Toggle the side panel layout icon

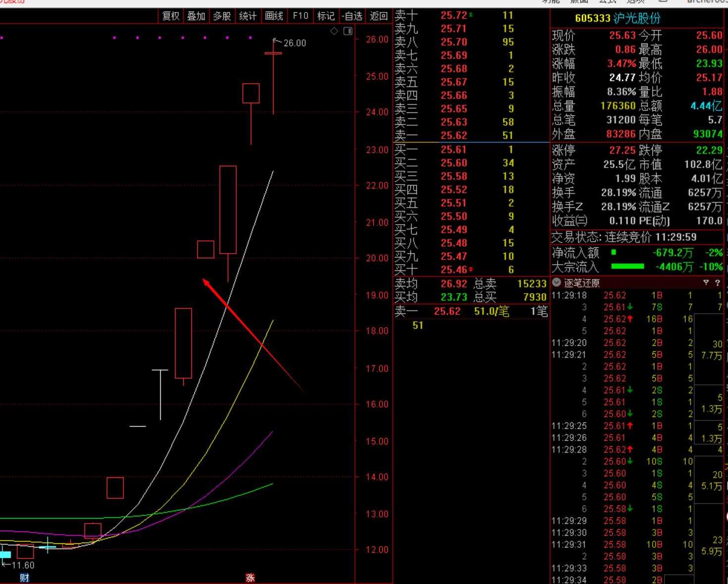[x=348, y=31]
